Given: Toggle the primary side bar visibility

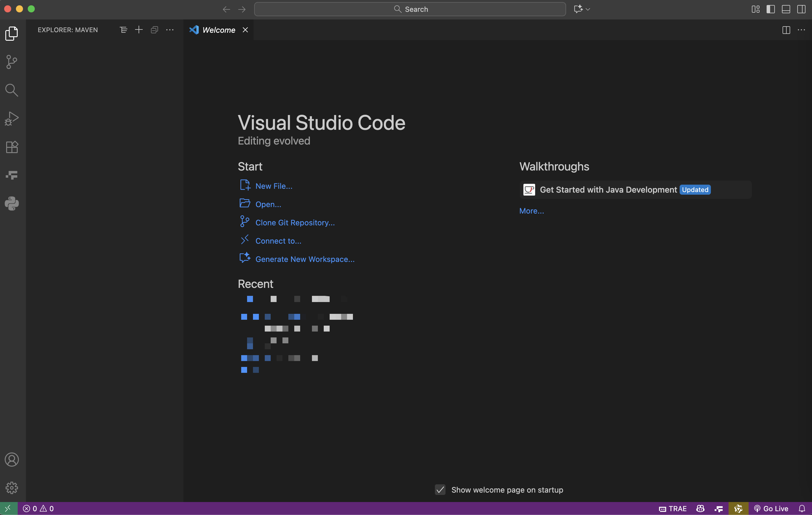Looking at the screenshot, I should (770, 9).
